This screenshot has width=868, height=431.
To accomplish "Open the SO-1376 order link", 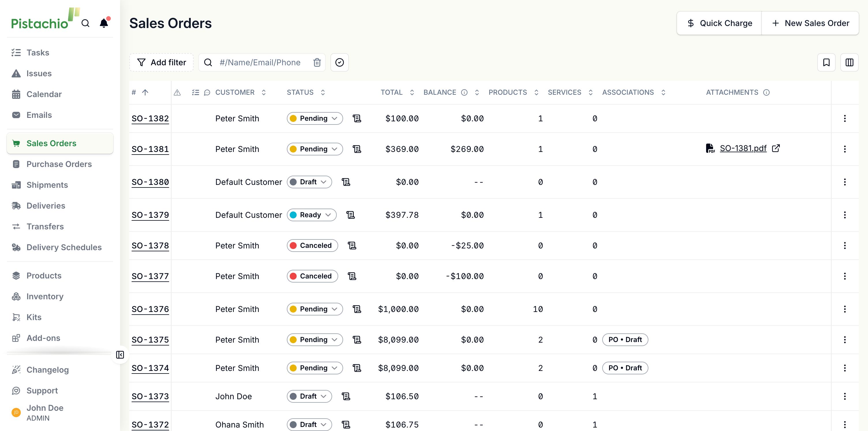I will [150, 309].
